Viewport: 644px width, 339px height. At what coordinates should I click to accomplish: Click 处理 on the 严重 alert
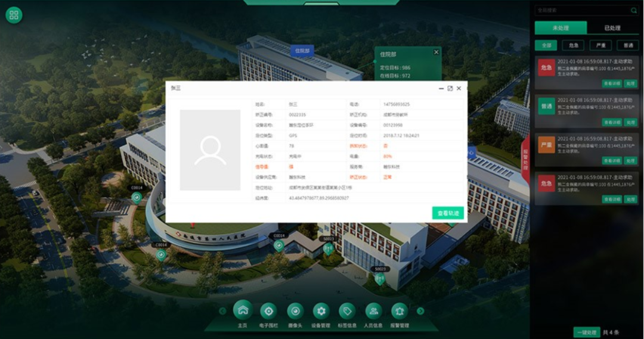[x=630, y=161]
